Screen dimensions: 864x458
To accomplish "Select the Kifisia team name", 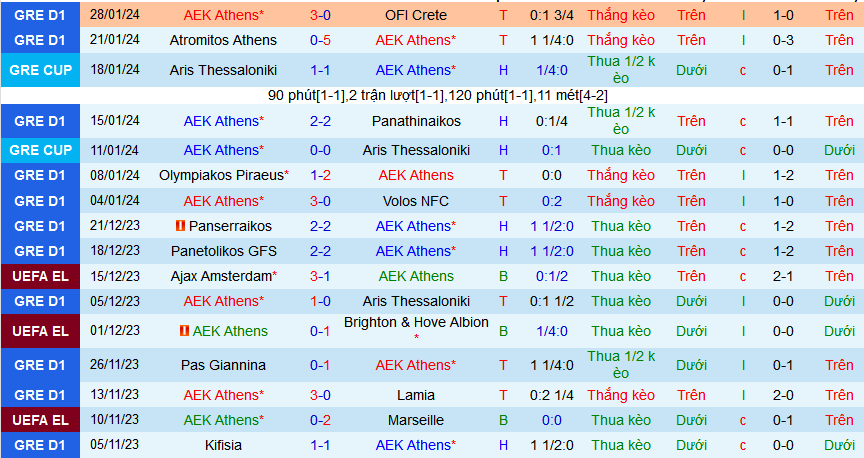I will [223, 445].
